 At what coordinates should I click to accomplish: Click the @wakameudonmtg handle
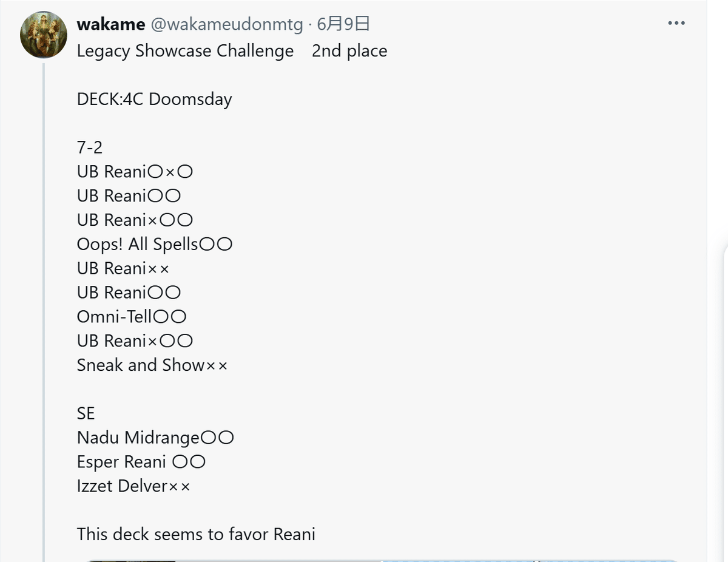pos(226,24)
